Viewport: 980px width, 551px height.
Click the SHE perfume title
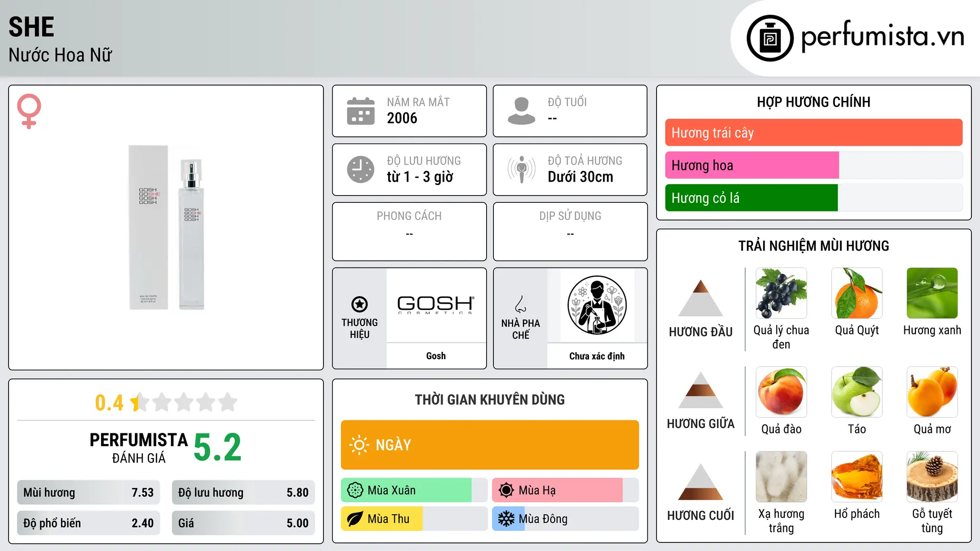pos(32,27)
